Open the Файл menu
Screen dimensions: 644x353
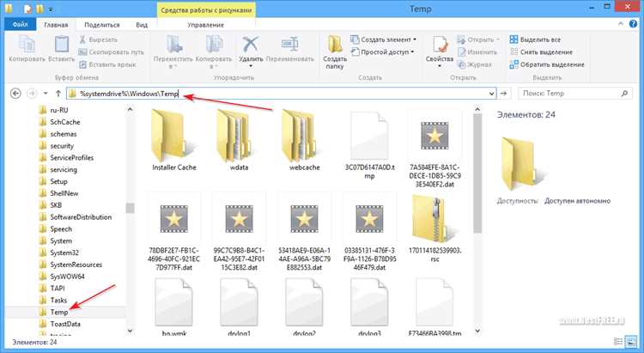(x=20, y=25)
